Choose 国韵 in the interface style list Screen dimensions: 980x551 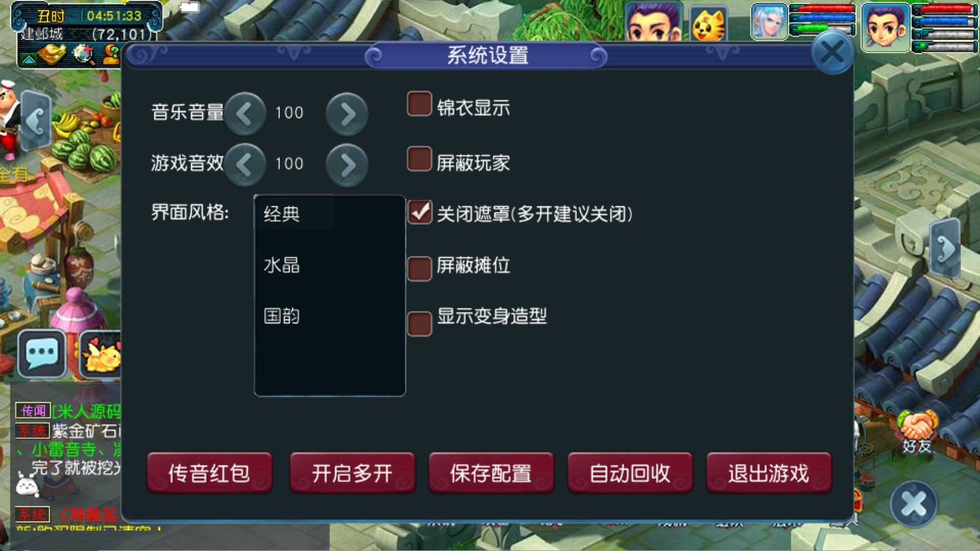282,316
